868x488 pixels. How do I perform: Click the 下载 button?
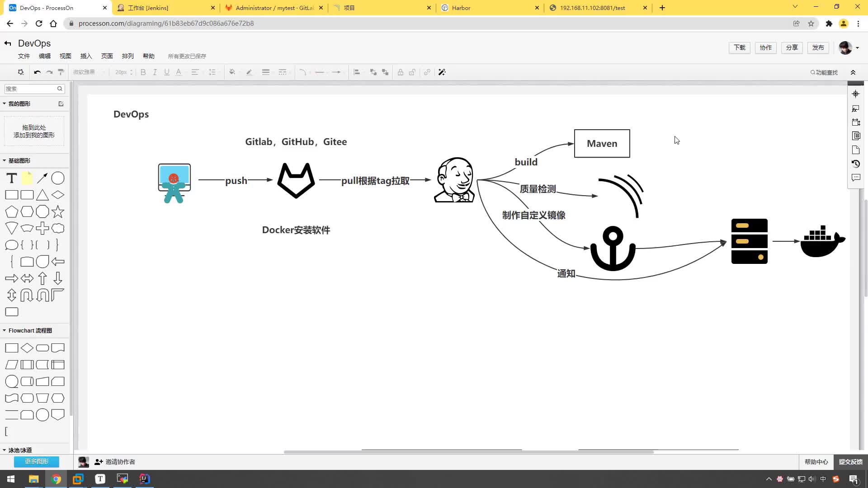coord(740,47)
